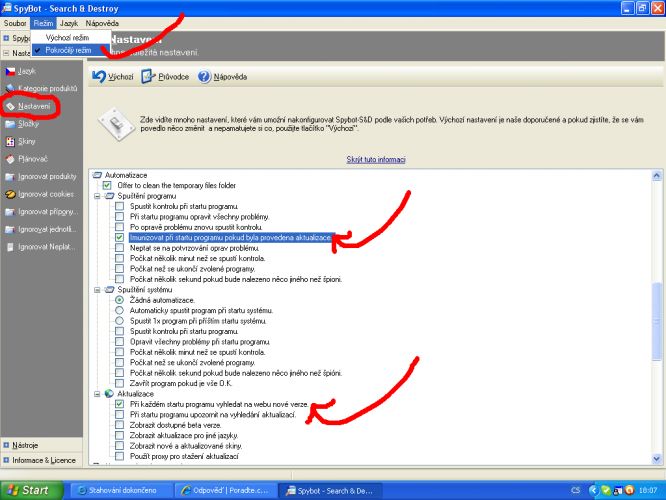Viewport: 666px width, 500px height.
Task: Choose Výchozí režim from dropdown menu
Action: 71,37
